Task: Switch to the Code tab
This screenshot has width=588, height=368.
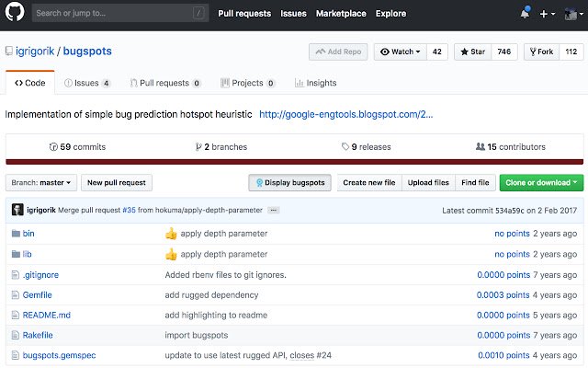Action: pyautogui.click(x=30, y=83)
